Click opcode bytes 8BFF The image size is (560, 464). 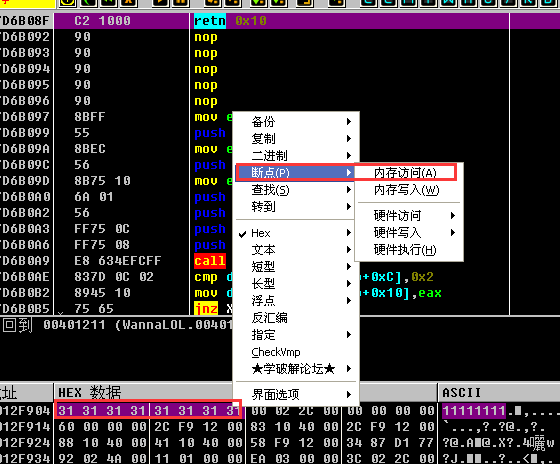point(90,117)
